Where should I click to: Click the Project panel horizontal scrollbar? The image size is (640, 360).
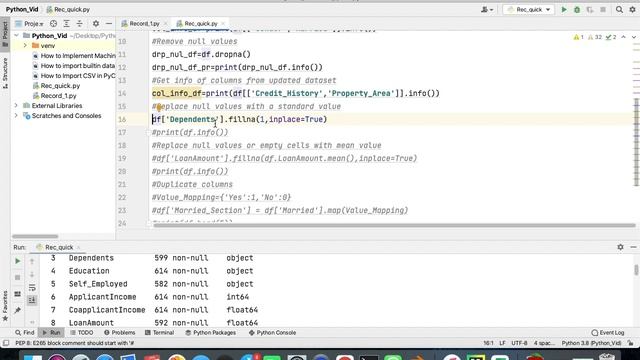pos(35,236)
